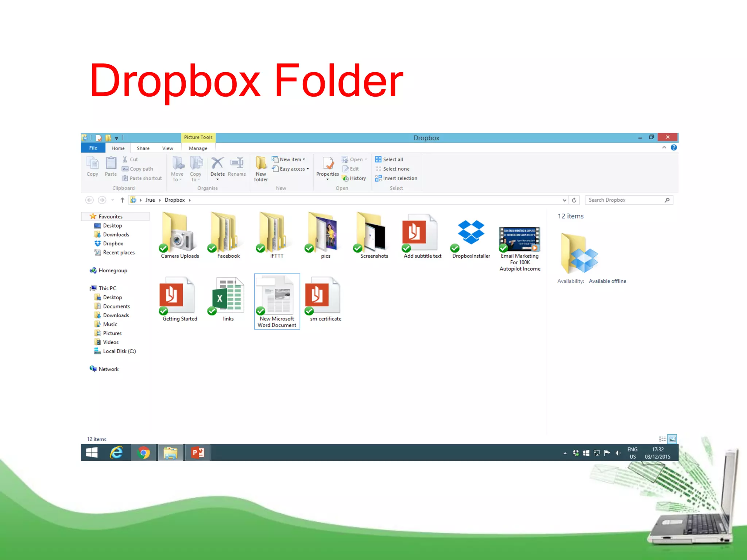This screenshot has width=747, height=560.
Task: Click the Cut scissors option
Action: [x=130, y=159]
